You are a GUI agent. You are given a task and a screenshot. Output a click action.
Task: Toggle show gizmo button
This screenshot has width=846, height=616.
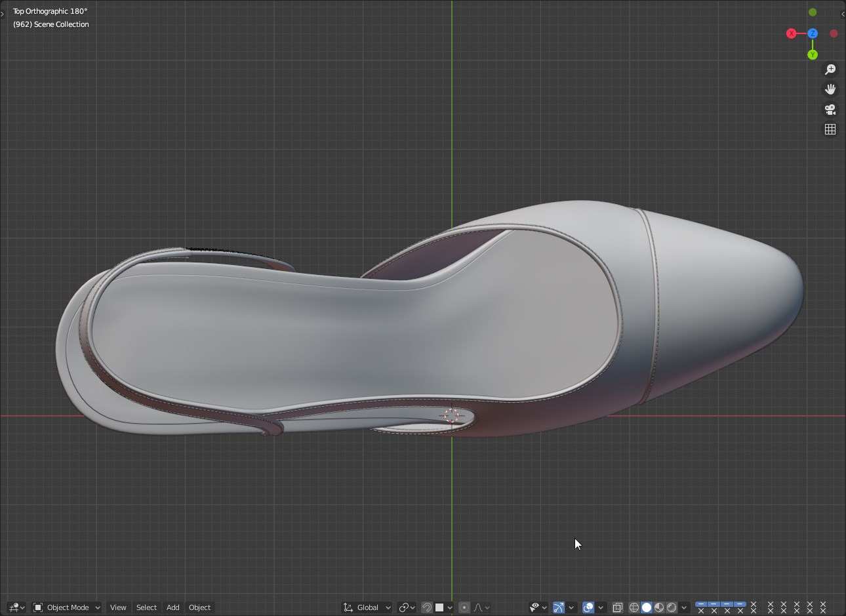coord(559,607)
